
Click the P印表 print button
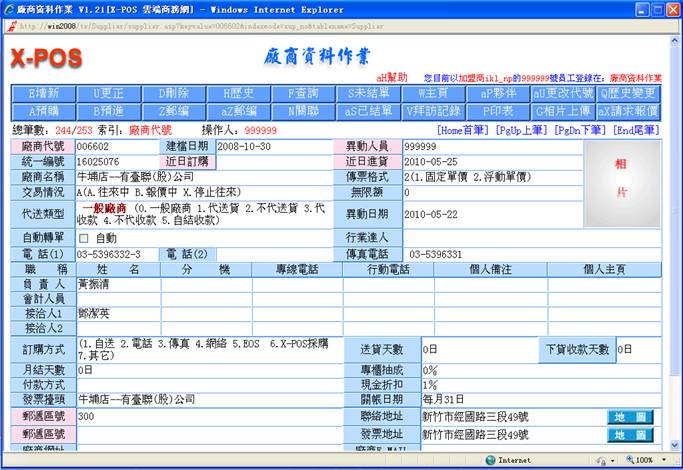click(496, 110)
